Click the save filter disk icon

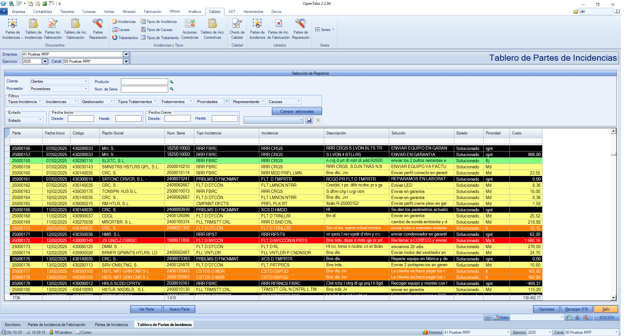pyautogui.click(x=309, y=120)
